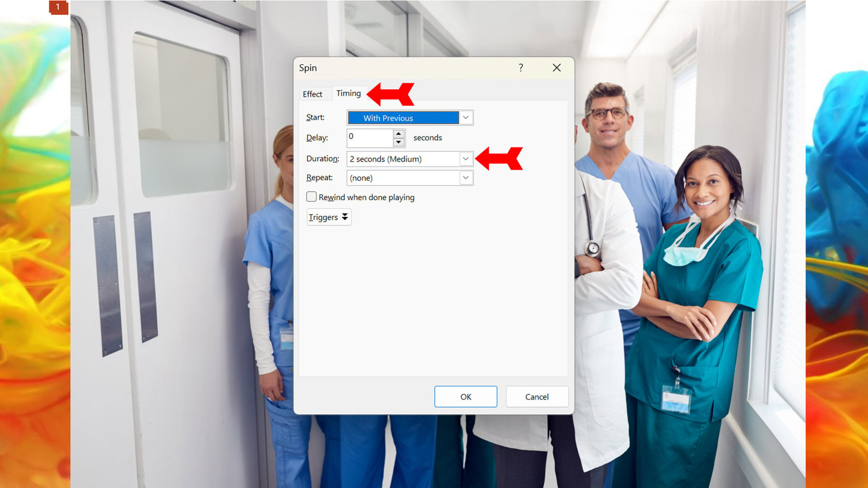Click the Start dropdown arrow icon
The height and width of the screenshot is (488, 868).
[x=466, y=117]
